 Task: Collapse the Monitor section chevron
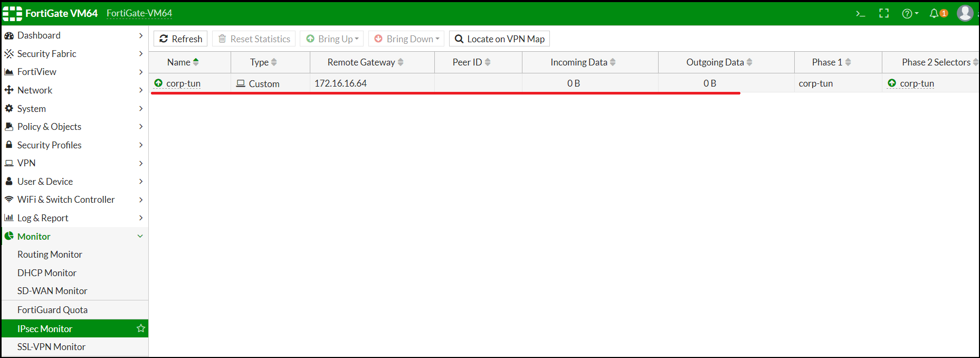pos(140,236)
